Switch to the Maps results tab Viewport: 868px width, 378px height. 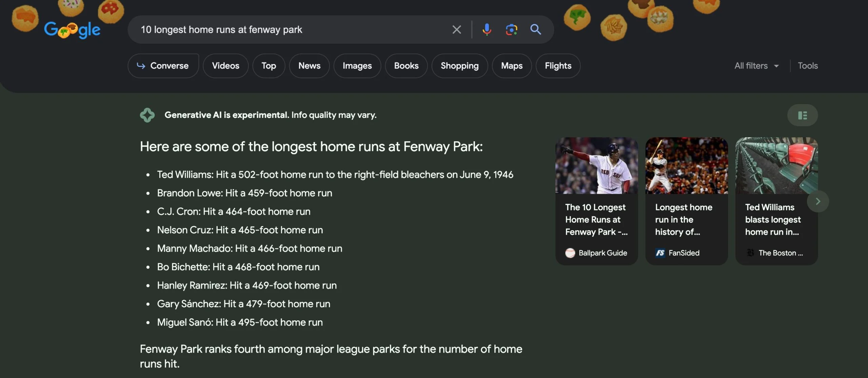(x=512, y=66)
